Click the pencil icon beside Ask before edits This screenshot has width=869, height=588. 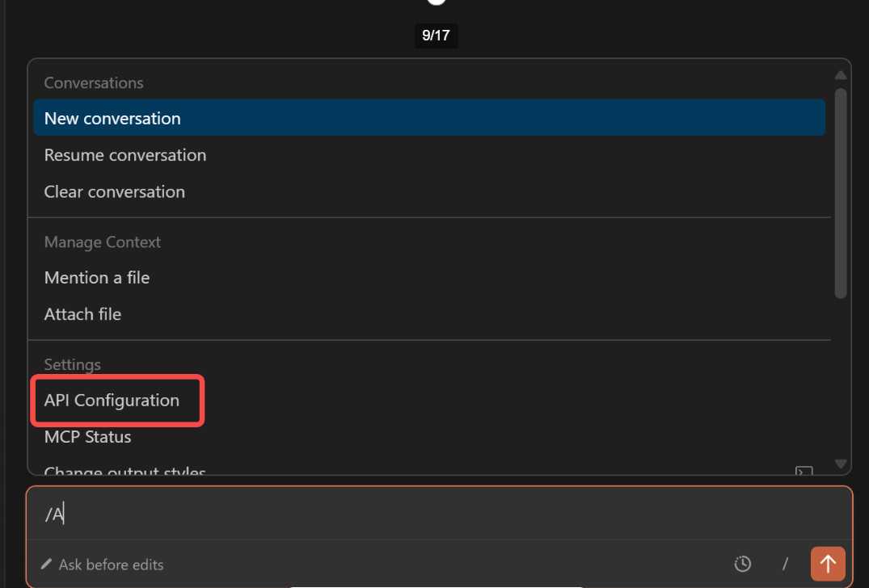click(x=47, y=565)
